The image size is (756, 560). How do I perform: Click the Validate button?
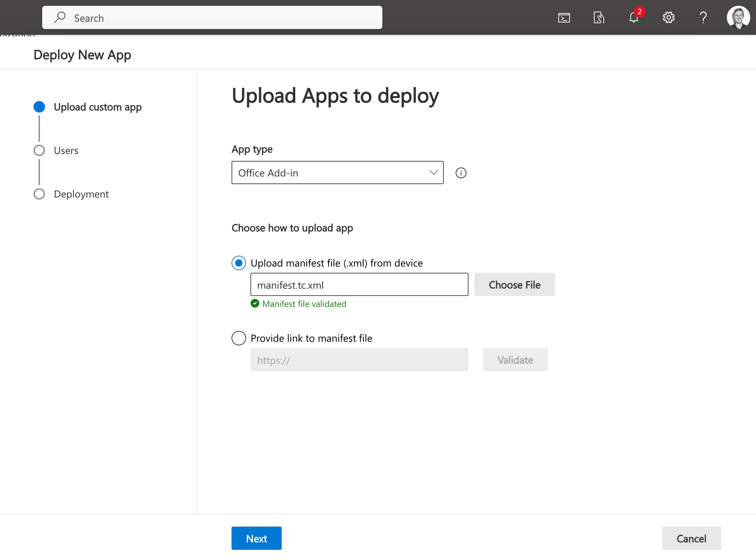point(515,360)
